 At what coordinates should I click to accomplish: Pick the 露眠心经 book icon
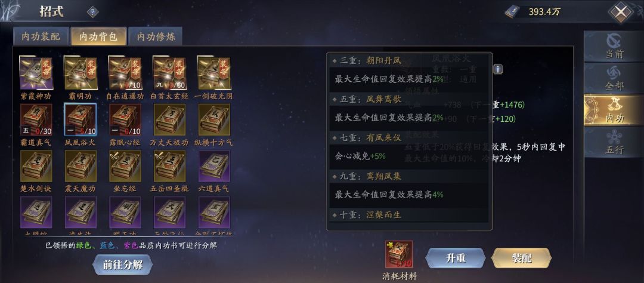tap(125, 119)
